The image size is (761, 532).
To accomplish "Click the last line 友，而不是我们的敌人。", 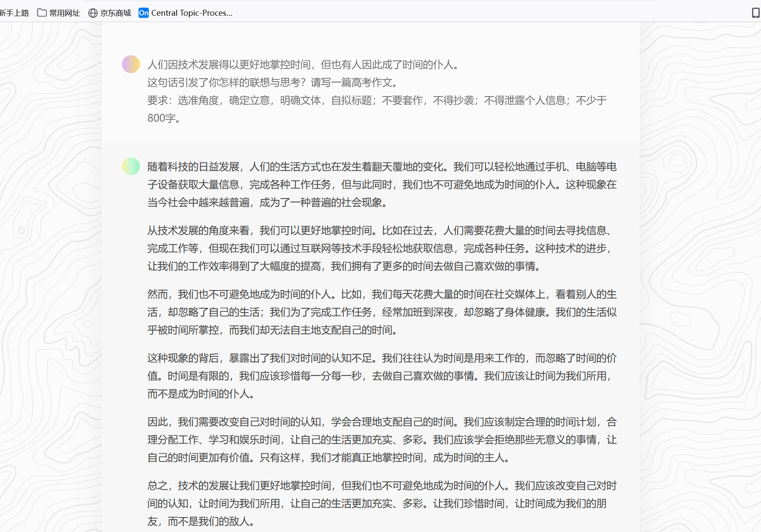I will [x=202, y=521].
